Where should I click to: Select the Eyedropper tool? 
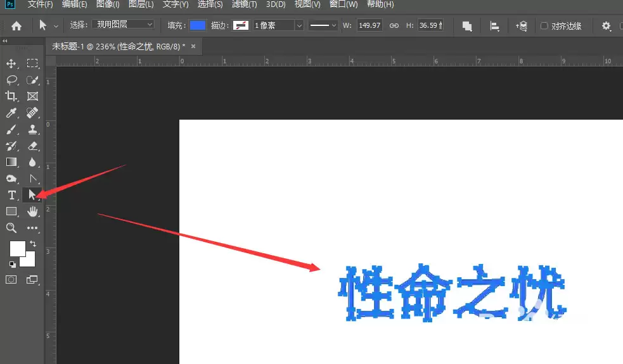(11, 113)
